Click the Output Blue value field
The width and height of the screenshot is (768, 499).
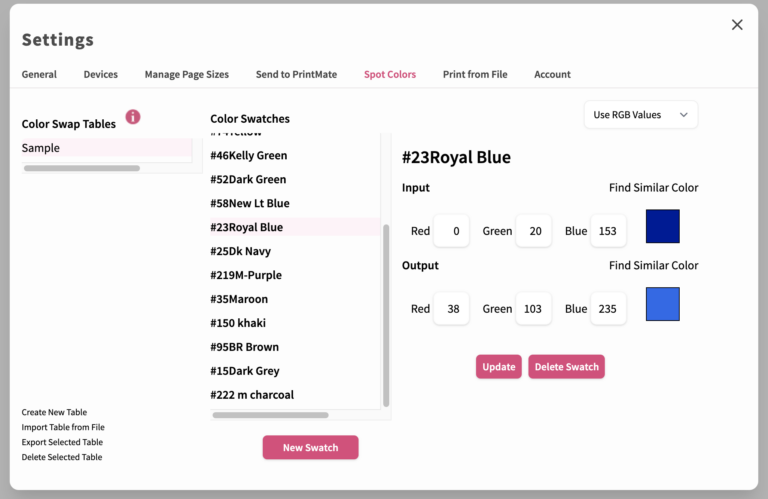[608, 309]
